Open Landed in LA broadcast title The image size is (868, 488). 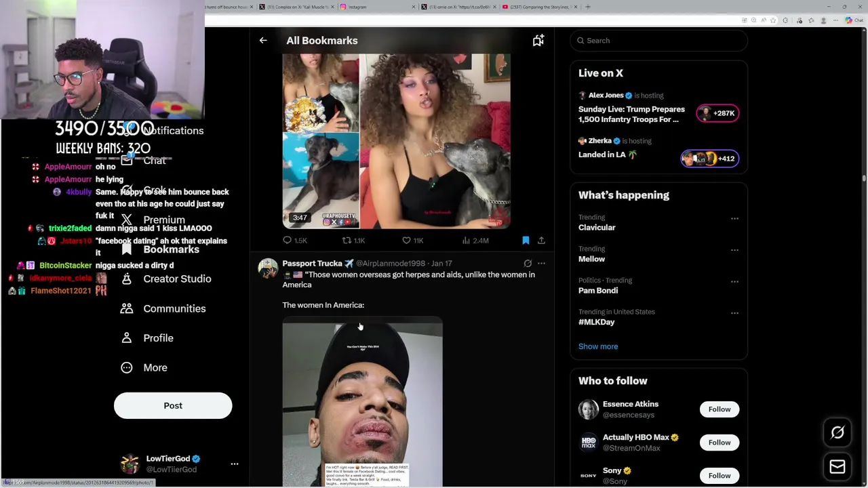click(608, 155)
